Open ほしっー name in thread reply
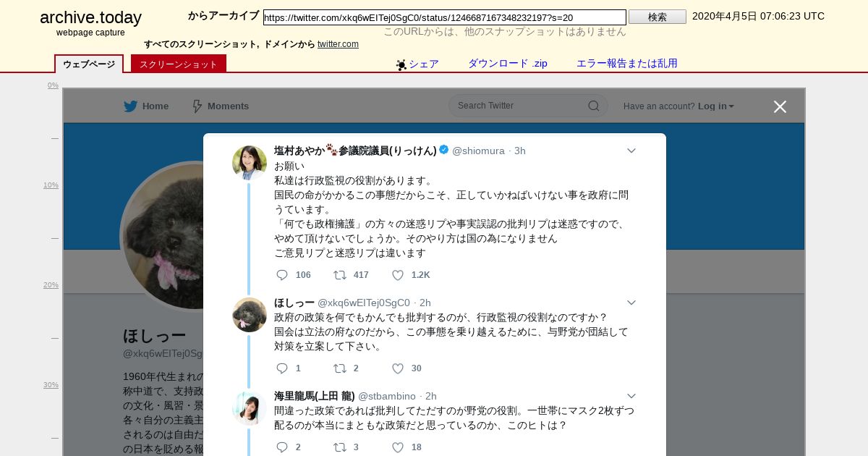 [x=294, y=303]
